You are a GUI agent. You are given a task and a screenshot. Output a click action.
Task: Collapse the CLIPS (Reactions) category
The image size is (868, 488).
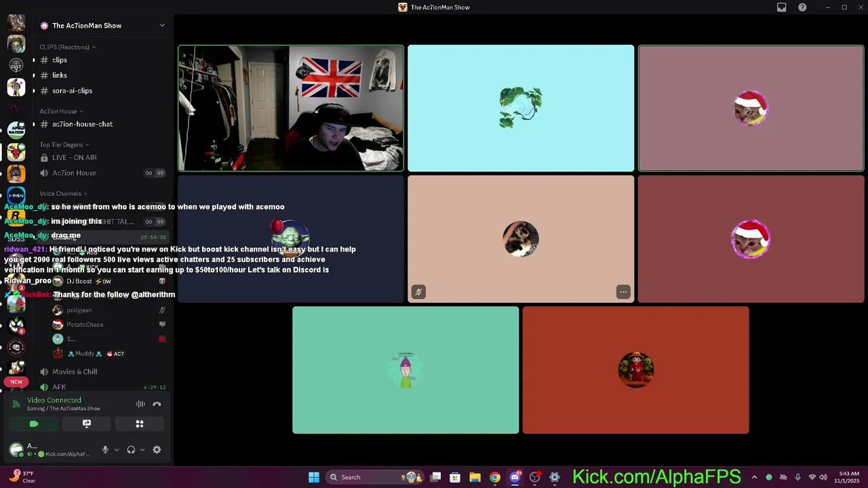pyautogui.click(x=67, y=47)
